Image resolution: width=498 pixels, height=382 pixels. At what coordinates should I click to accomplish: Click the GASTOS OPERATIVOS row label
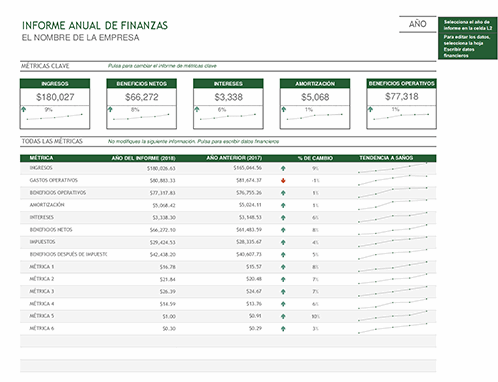pyautogui.click(x=54, y=180)
